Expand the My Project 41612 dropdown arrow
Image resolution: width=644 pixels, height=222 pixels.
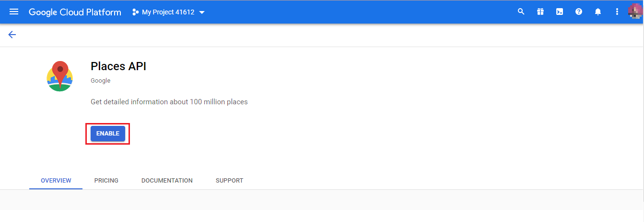tap(202, 12)
